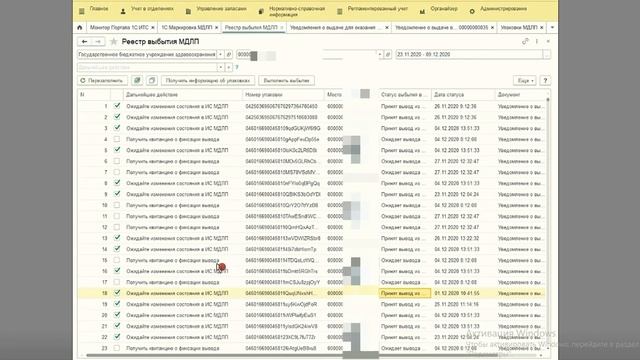Open the second filter field's record icon
This screenshot has height=360, width=640.
click(388, 54)
